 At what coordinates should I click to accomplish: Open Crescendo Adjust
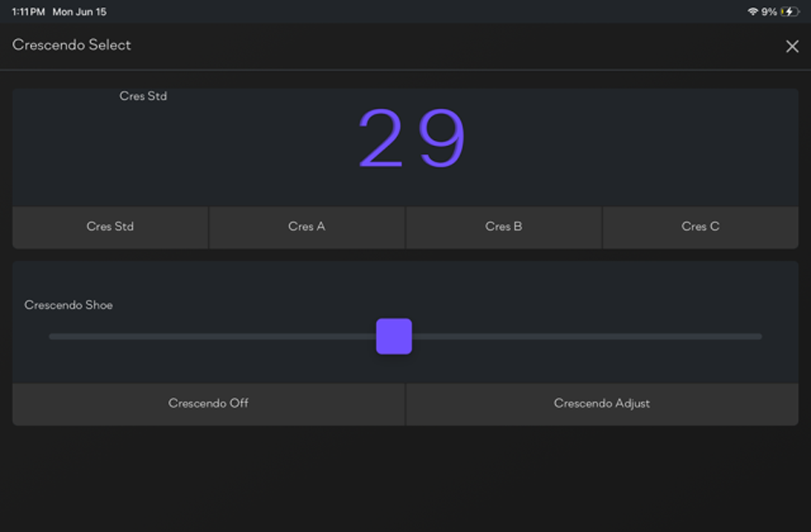[602, 404]
